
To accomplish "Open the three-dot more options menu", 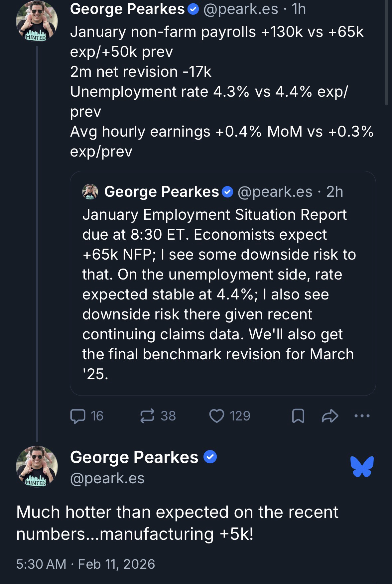I will point(362,415).
